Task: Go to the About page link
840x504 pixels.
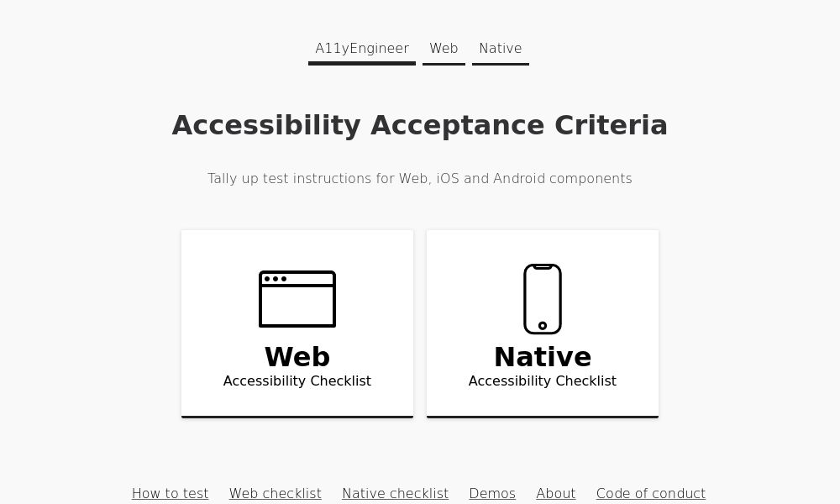Action: (x=556, y=493)
